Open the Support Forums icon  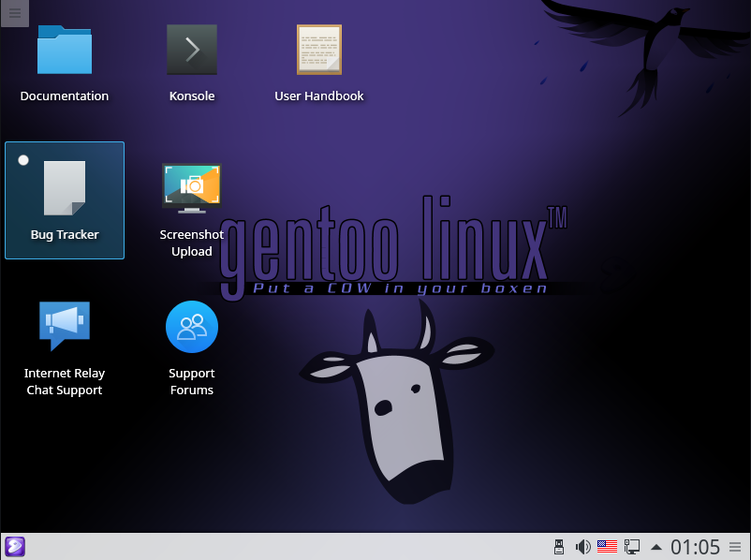(192, 327)
